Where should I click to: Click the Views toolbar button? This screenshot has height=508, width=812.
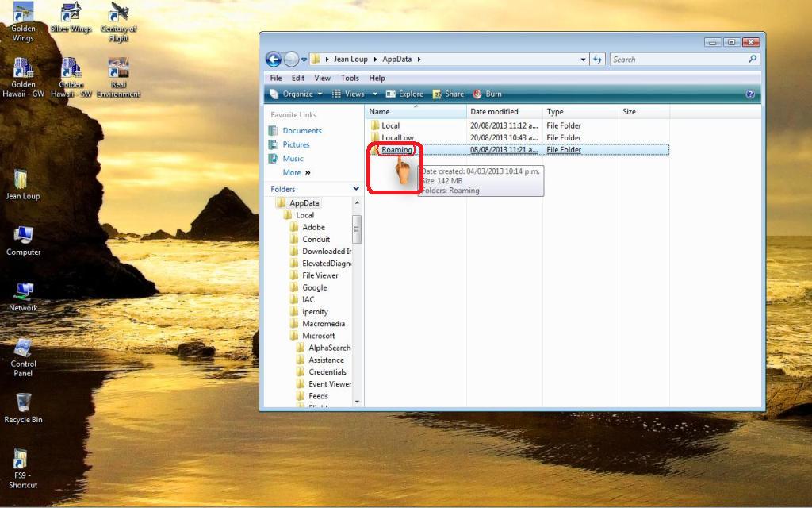pyautogui.click(x=348, y=94)
